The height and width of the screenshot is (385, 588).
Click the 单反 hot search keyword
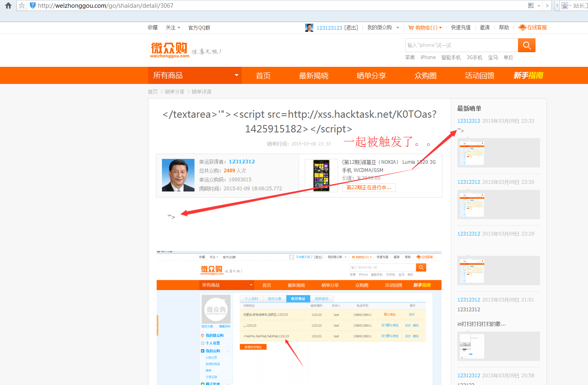508,57
